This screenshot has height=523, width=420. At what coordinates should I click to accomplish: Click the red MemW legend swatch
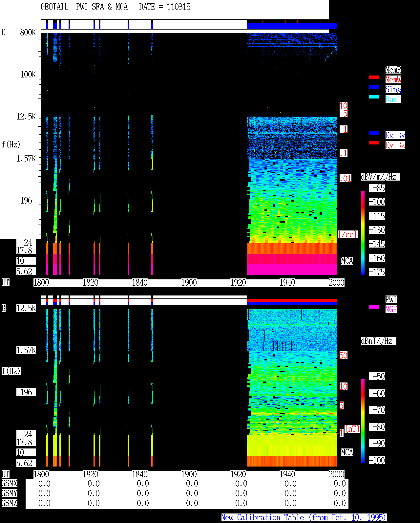pyautogui.click(x=374, y=77)
